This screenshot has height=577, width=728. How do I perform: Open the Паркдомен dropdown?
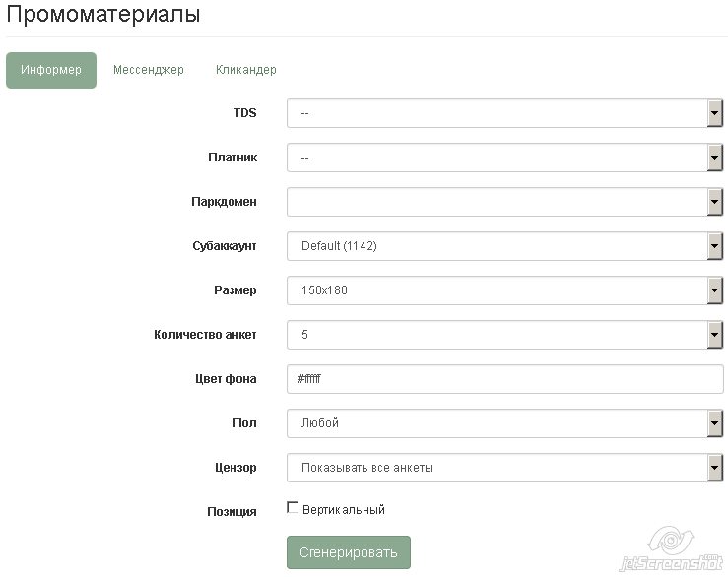[497, 202]
